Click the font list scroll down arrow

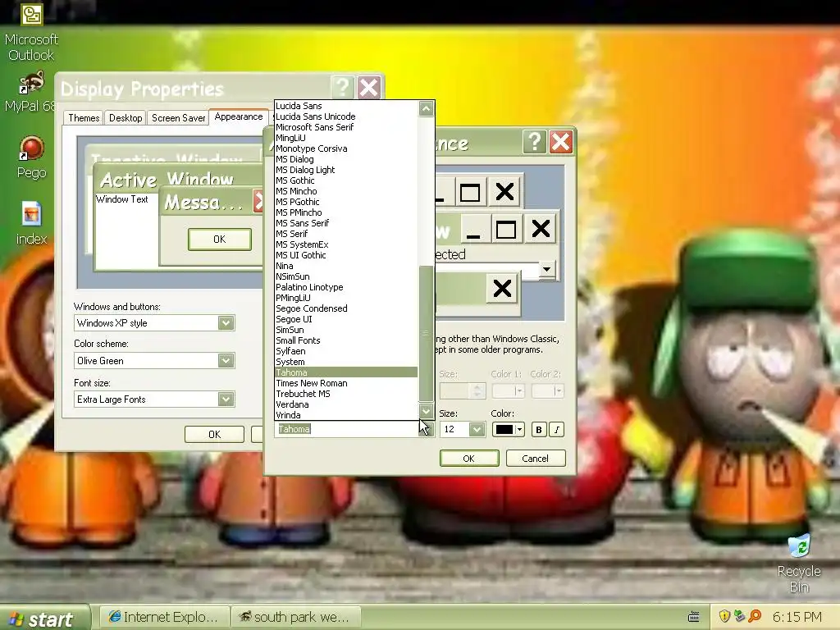click(x=426, y=412)
